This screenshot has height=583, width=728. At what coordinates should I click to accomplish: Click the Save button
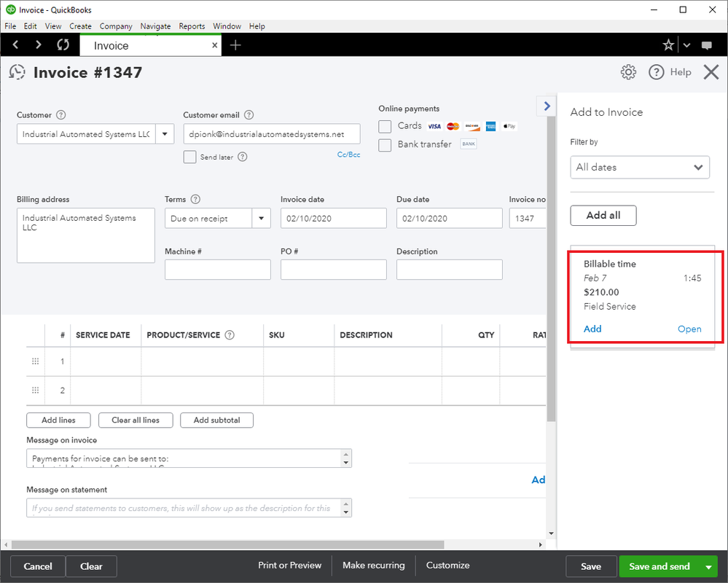point(591,566)
